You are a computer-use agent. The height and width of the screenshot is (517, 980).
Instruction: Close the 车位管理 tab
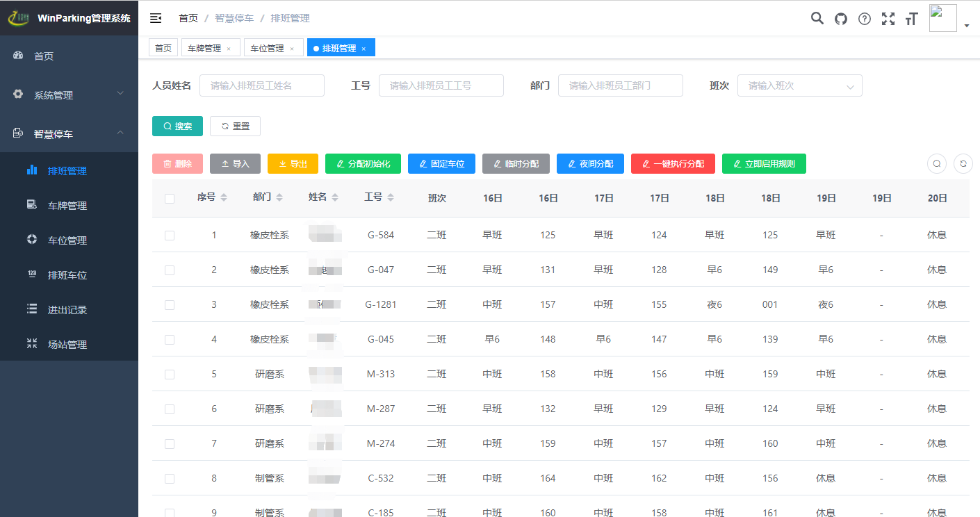click(x=292, y=49)
